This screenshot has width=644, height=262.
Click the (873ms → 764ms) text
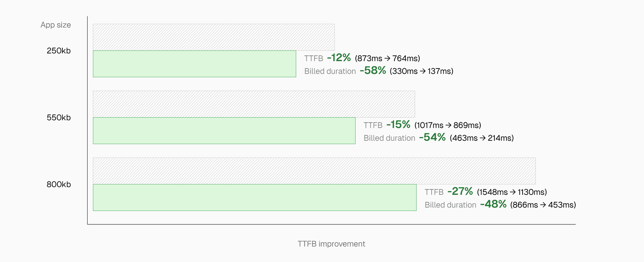[387, 58]
